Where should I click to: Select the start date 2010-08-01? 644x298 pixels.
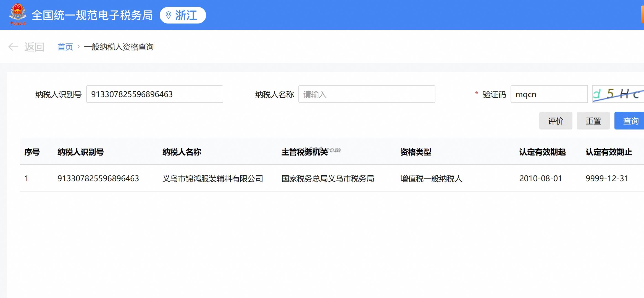pyautogui.click(x=541, y=178)
